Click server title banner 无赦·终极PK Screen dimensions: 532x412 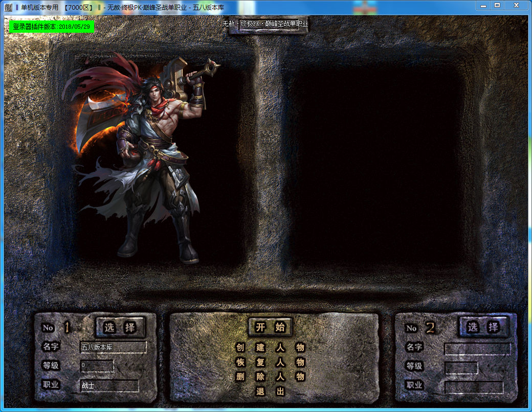(265, 24)
